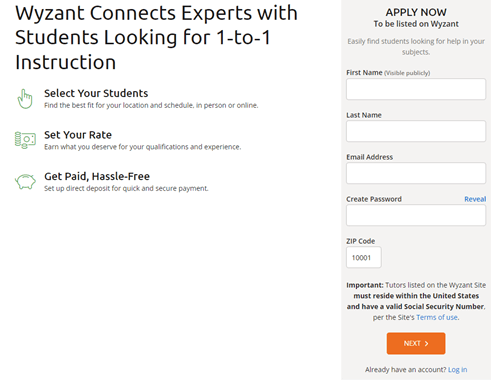Click the Important residency notice text
Viewport: 500px width, 386px height.
coord(416,301)
